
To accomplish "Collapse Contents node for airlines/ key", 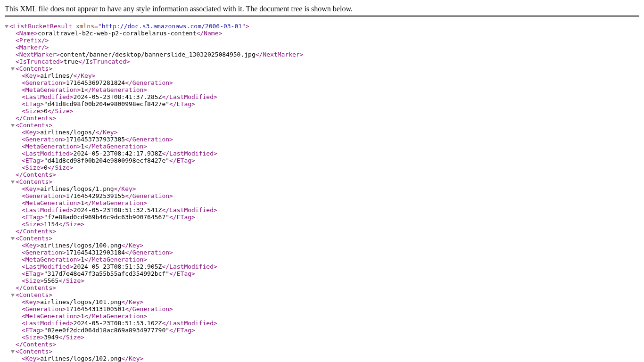I will coord(13,69).
